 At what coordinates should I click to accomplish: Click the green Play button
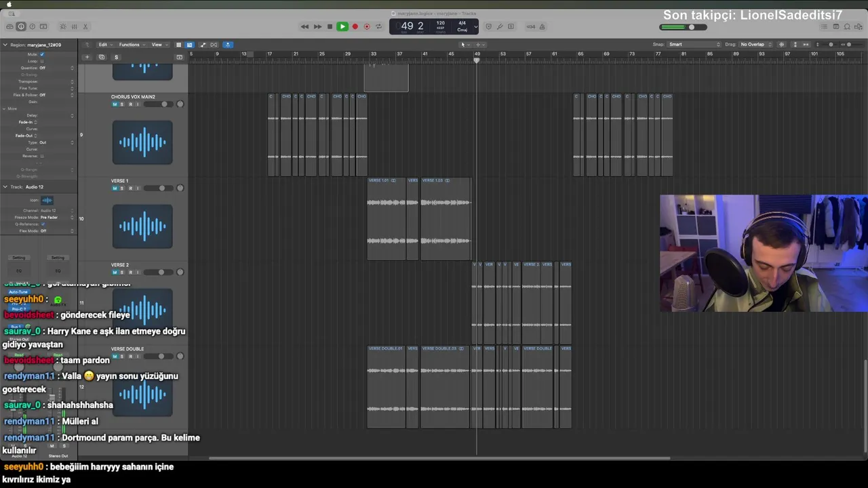point(342,26)
